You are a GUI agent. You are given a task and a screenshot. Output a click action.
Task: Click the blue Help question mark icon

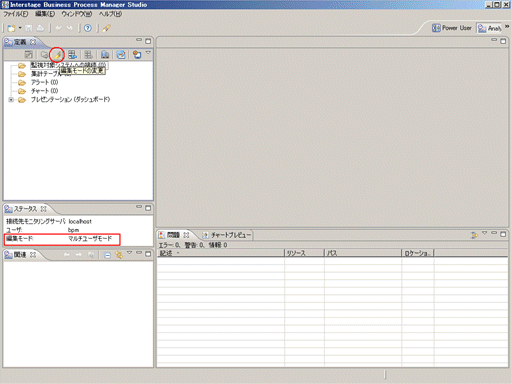[88, 28]
